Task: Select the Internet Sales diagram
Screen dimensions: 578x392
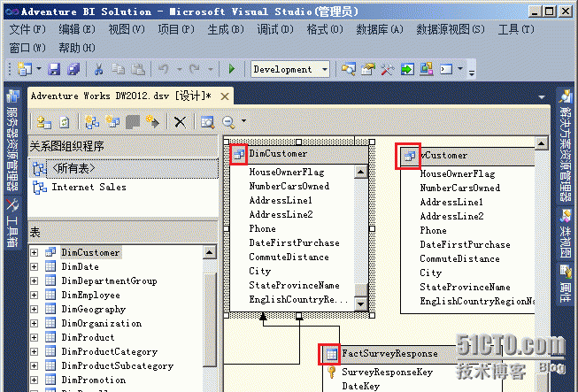Action: point(89,188)
